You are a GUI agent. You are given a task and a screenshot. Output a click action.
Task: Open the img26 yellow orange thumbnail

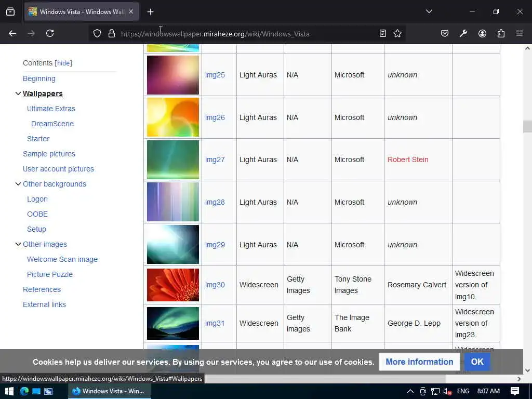173,117
